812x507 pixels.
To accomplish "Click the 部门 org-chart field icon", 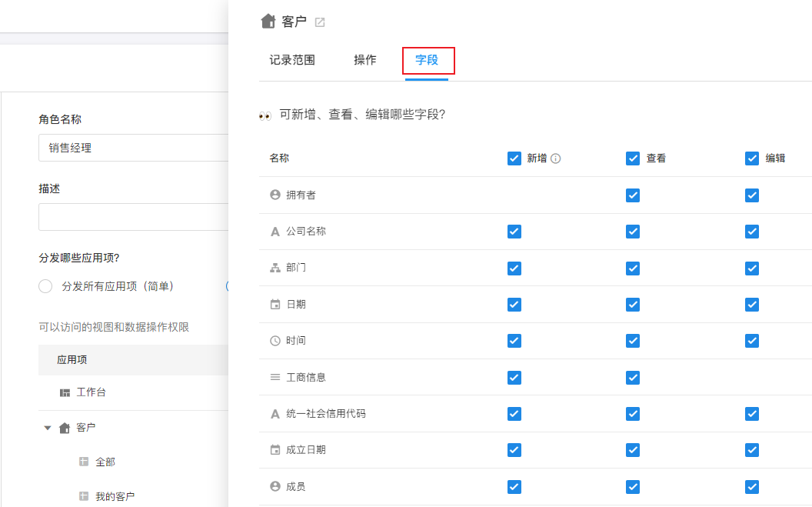I will click(275, 268).
